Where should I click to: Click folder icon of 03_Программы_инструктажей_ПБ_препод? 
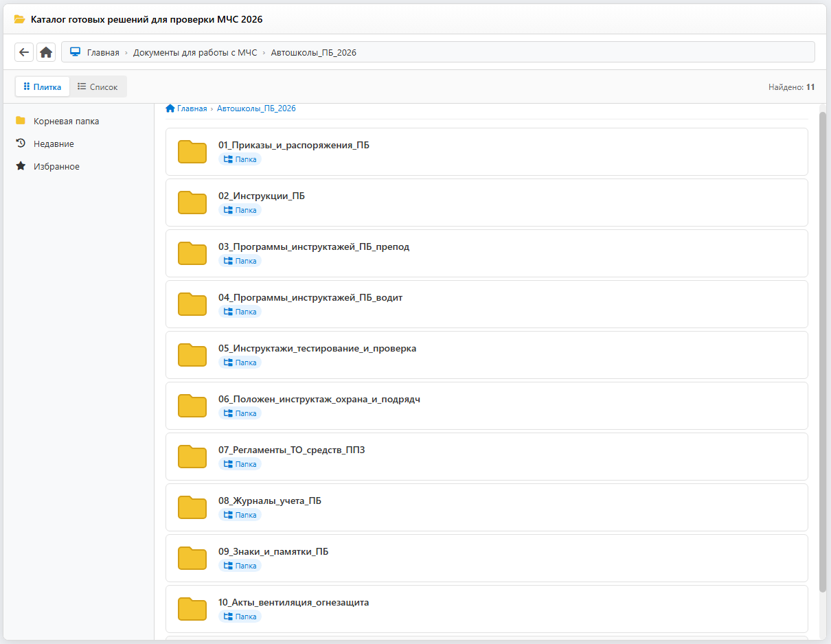(x=192, y=253)
